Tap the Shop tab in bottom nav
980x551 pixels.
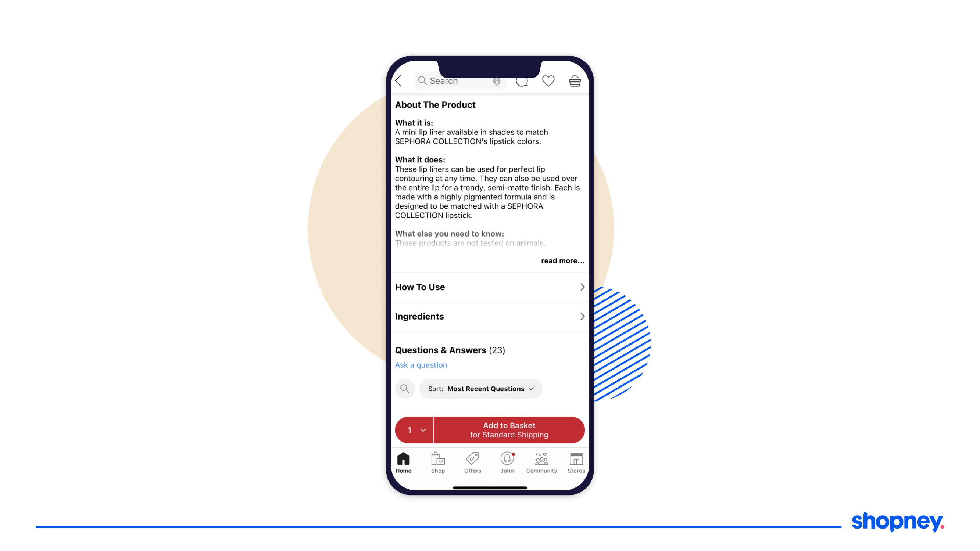(437, 463)
